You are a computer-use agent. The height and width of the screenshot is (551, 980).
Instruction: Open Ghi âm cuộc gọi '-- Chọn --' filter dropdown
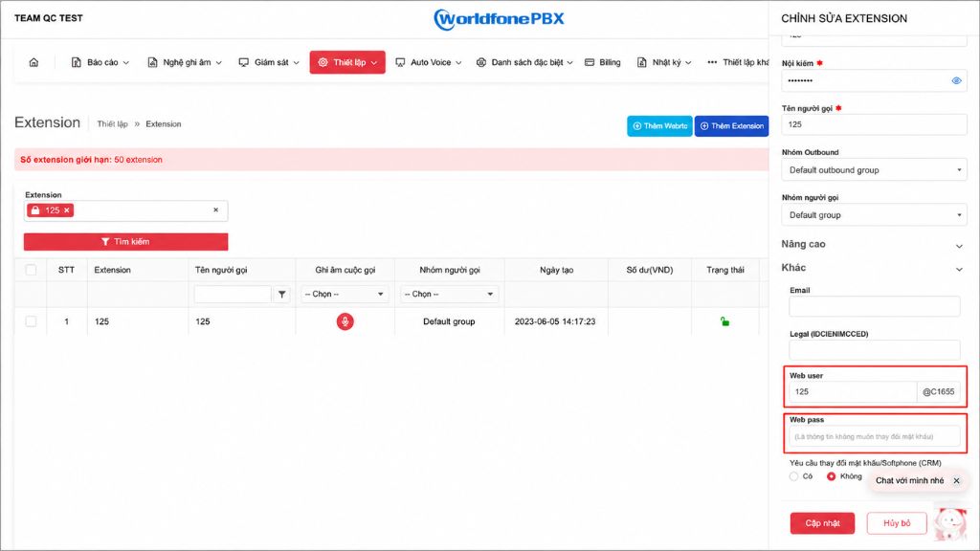(345, 295)
